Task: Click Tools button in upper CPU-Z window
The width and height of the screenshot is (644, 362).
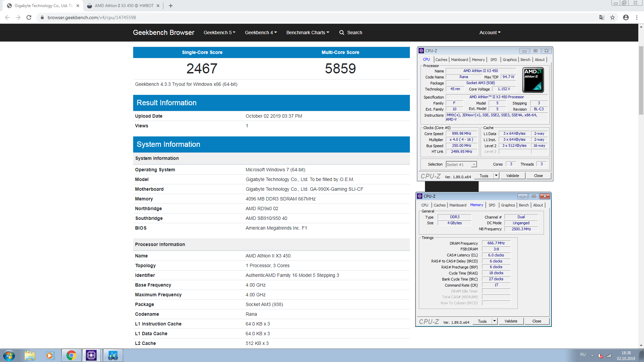Action: 484,176
